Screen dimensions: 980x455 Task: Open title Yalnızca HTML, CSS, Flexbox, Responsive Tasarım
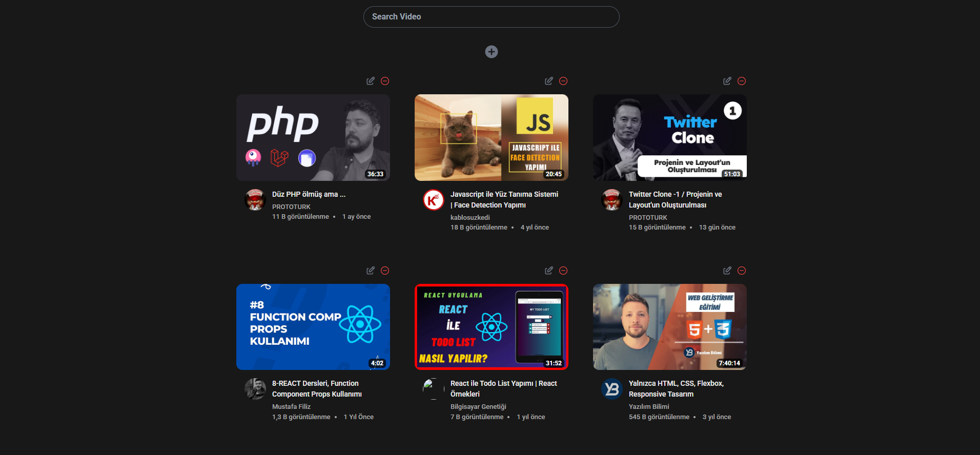click(x=676, y=389)
